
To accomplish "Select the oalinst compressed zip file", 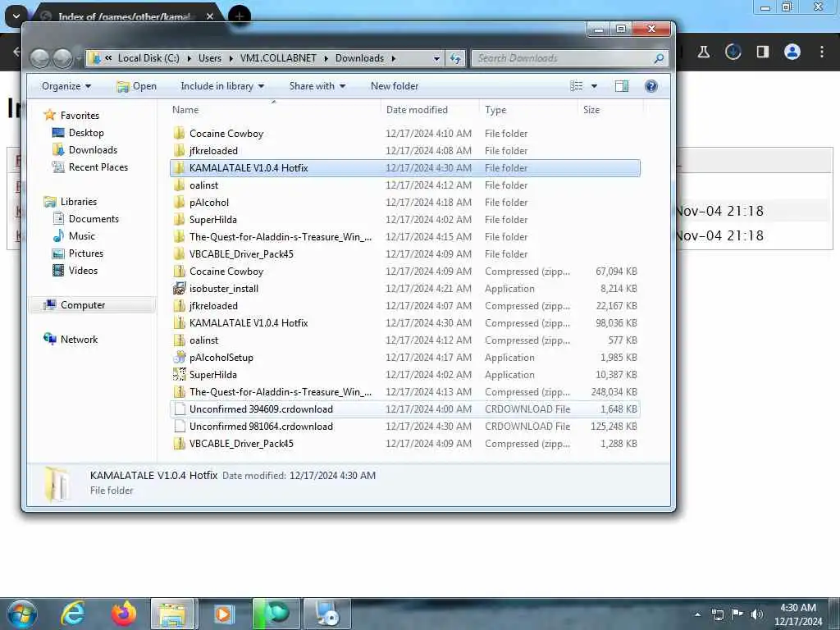I will [405, 340].
